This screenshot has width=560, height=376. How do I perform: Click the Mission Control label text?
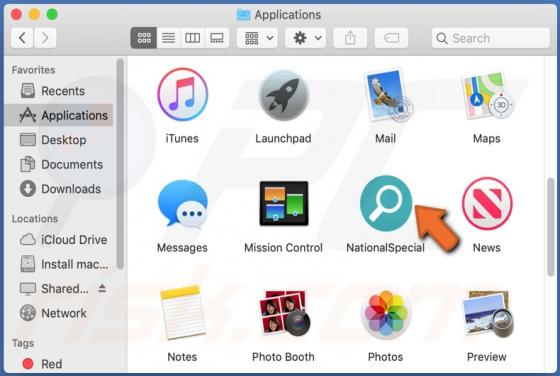(284, 248)
